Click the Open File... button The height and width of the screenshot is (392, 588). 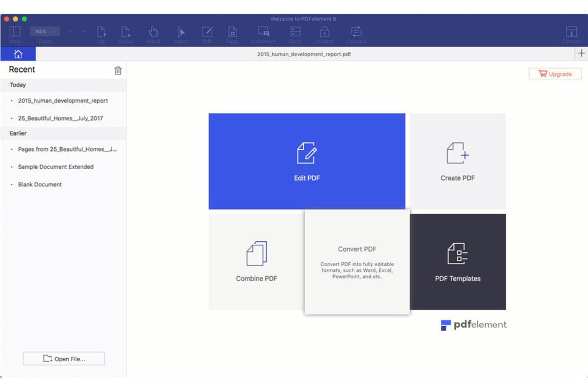click(x=64, y=359)
